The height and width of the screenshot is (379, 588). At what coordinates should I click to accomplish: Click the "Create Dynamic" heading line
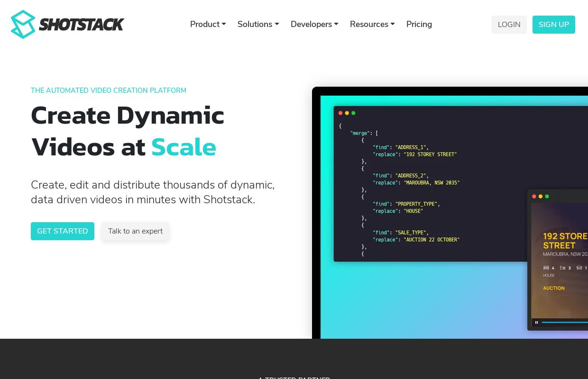(128, 115)
